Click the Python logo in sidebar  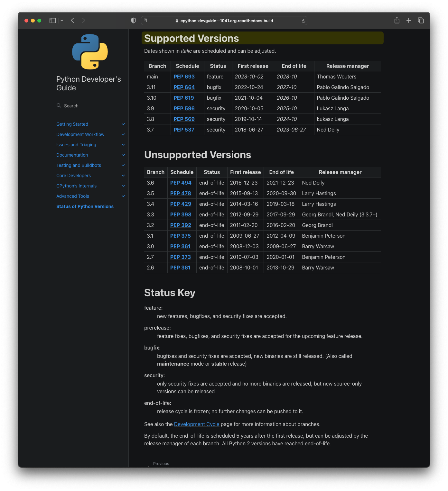point(90,52)
